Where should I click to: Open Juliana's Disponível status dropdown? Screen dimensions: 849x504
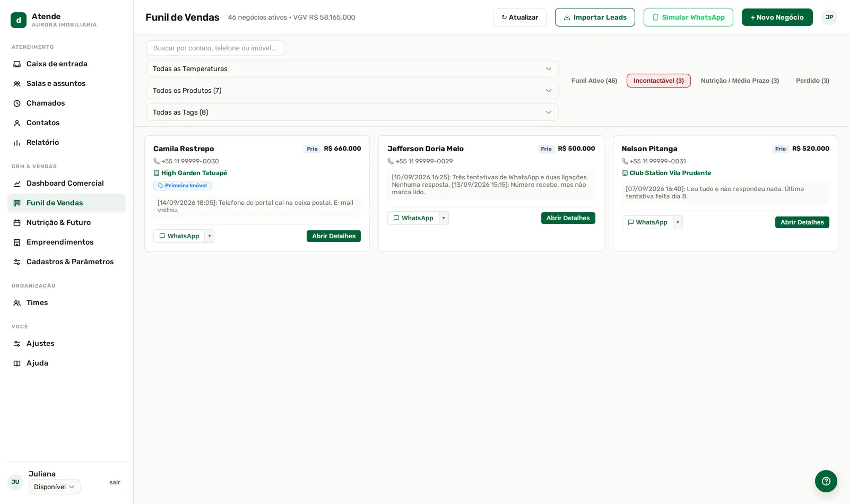pos(55,487)
